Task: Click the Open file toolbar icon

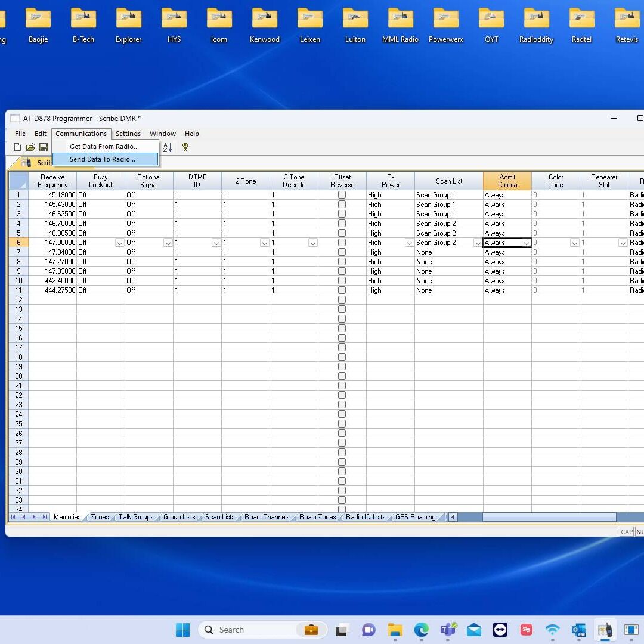Action: [30, 147]
